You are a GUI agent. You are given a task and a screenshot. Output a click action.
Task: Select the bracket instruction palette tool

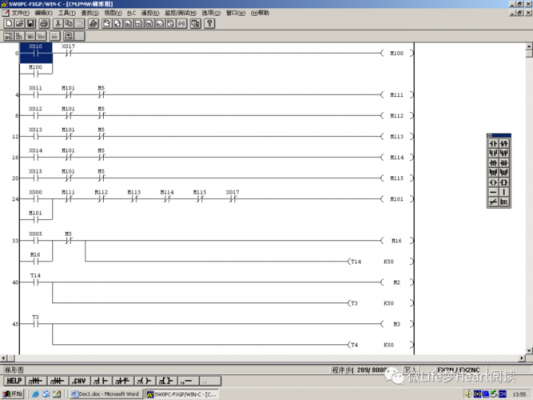504,182
